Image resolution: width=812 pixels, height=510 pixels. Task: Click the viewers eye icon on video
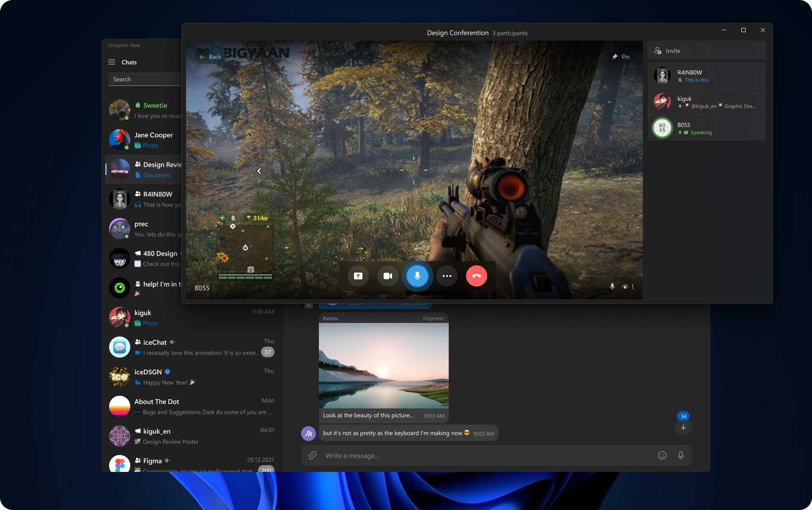(x=625, y=287)
